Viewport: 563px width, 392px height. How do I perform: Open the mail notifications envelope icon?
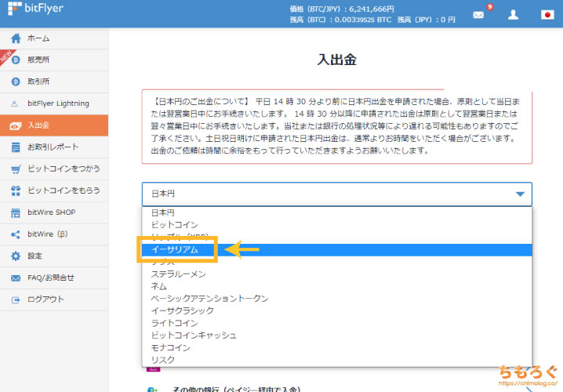pos(478,15)
